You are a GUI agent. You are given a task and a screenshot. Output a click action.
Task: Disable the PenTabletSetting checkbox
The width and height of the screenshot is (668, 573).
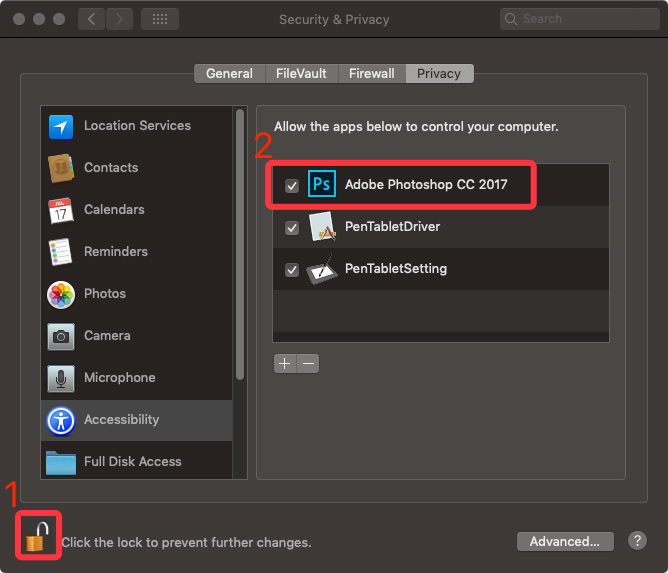tap(292, 270)
